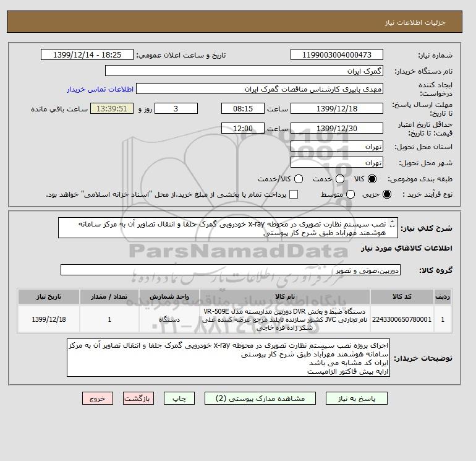Click the quantity cell showing 1
Screen dimensions: 476x461
click(109, 319)
